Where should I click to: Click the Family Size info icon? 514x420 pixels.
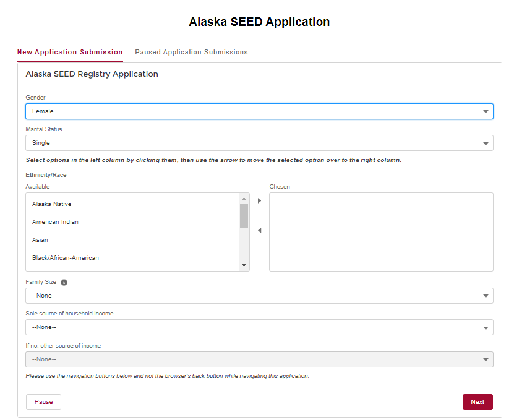tap(64, 282)
